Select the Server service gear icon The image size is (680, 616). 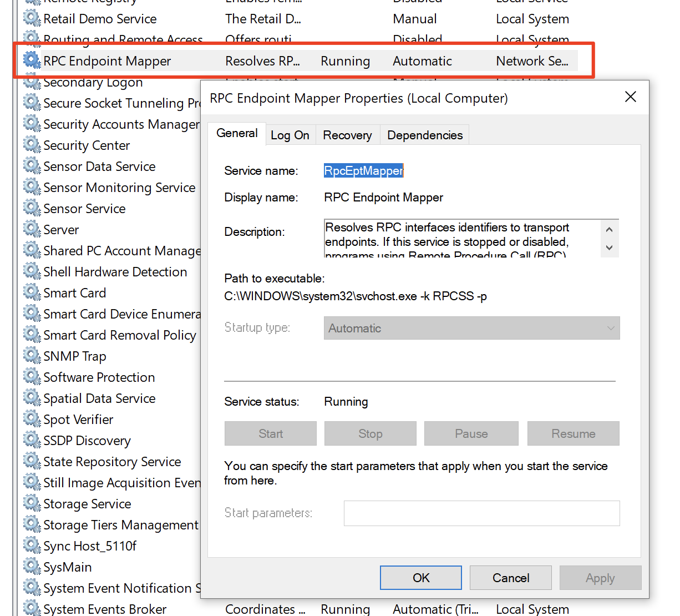(32, 230)
